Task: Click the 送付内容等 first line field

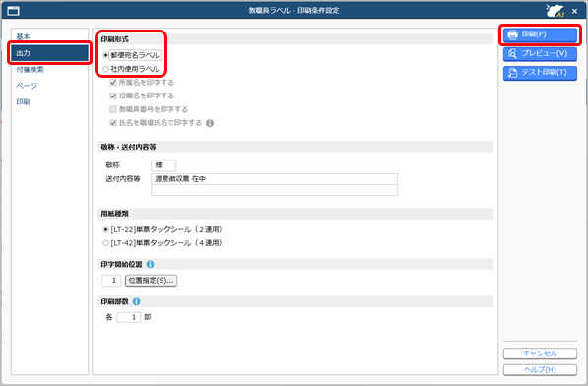Action: 274,179
